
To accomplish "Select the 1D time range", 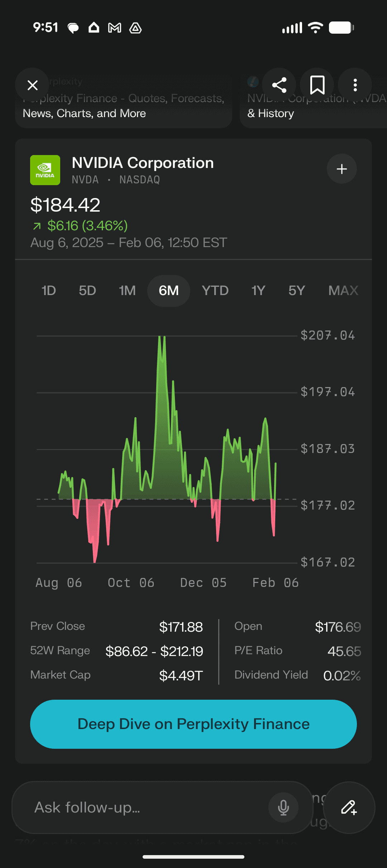I will [49, 291].
